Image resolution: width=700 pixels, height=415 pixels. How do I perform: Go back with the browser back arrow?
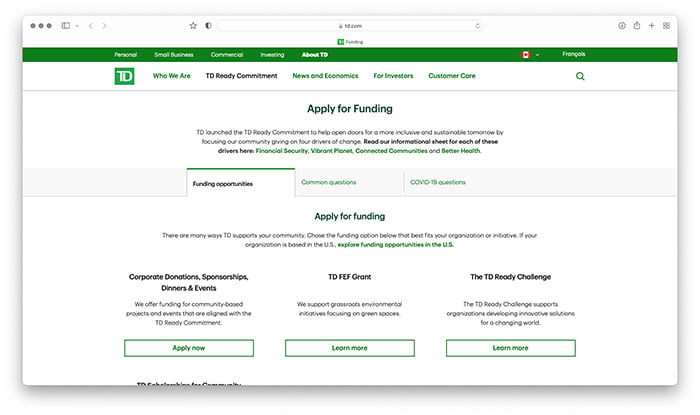[91, 26]
